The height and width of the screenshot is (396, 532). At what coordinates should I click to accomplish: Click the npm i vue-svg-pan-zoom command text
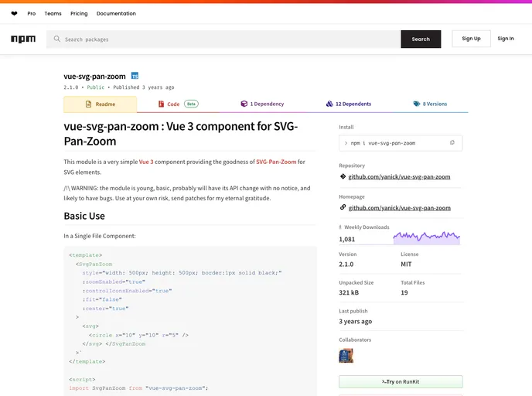[x=383, y=143]
